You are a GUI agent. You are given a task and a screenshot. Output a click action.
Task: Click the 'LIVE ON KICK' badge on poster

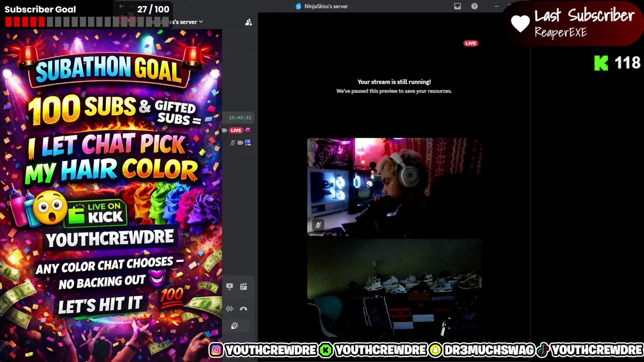[97, 213]
